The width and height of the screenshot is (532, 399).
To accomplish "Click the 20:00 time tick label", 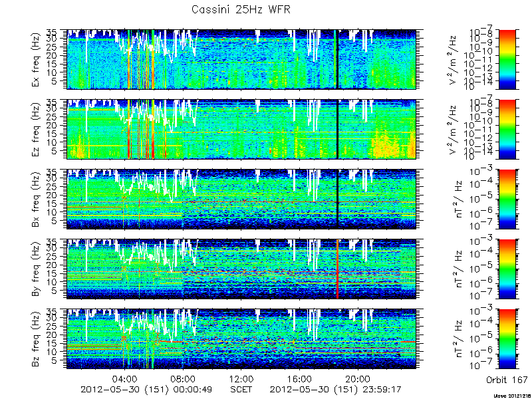I will [358, 378].
